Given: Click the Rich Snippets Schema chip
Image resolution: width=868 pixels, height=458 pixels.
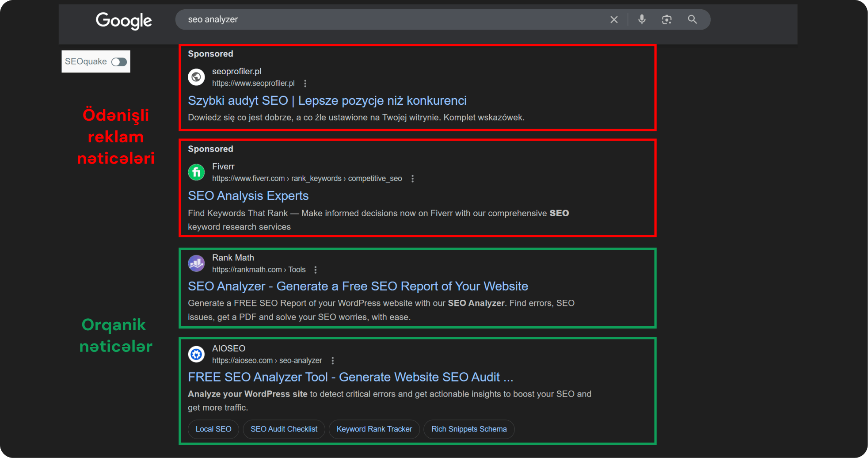Looking at the screenshot, I should [x=469, y=429].
